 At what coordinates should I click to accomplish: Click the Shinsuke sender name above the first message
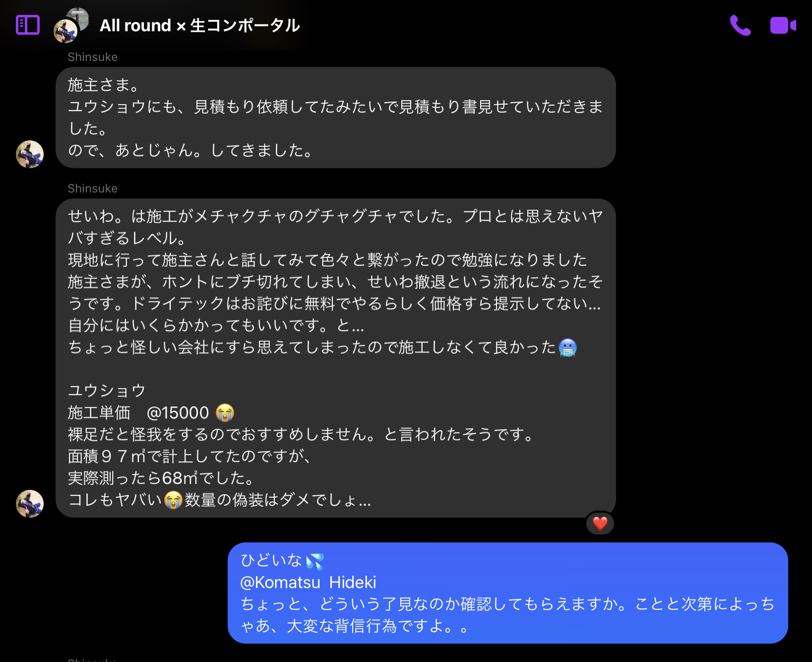93,57
